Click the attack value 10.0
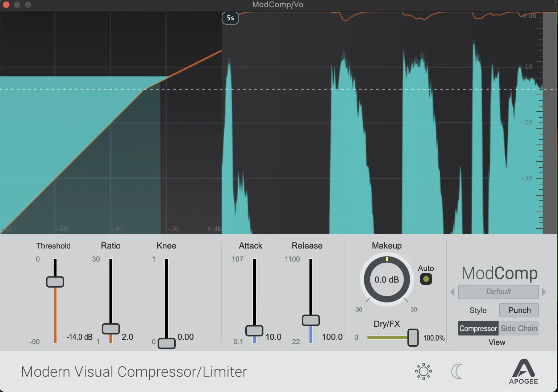Viewport: 558px width, 392px height. (273, 337)
